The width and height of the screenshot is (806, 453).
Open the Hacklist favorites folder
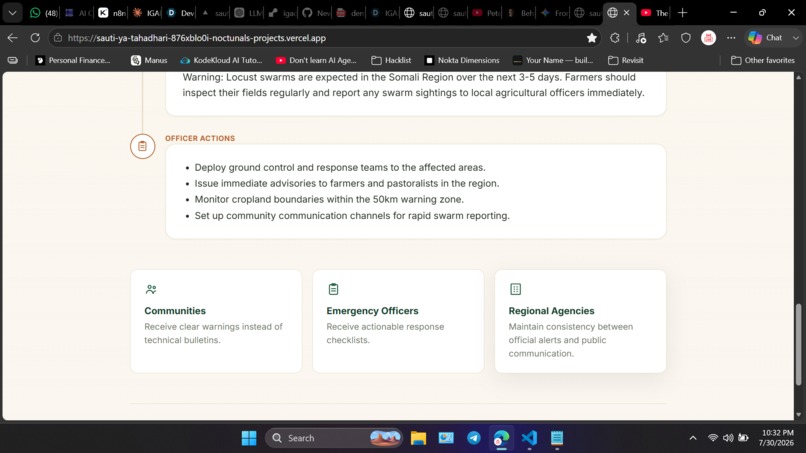coord(391,60)
